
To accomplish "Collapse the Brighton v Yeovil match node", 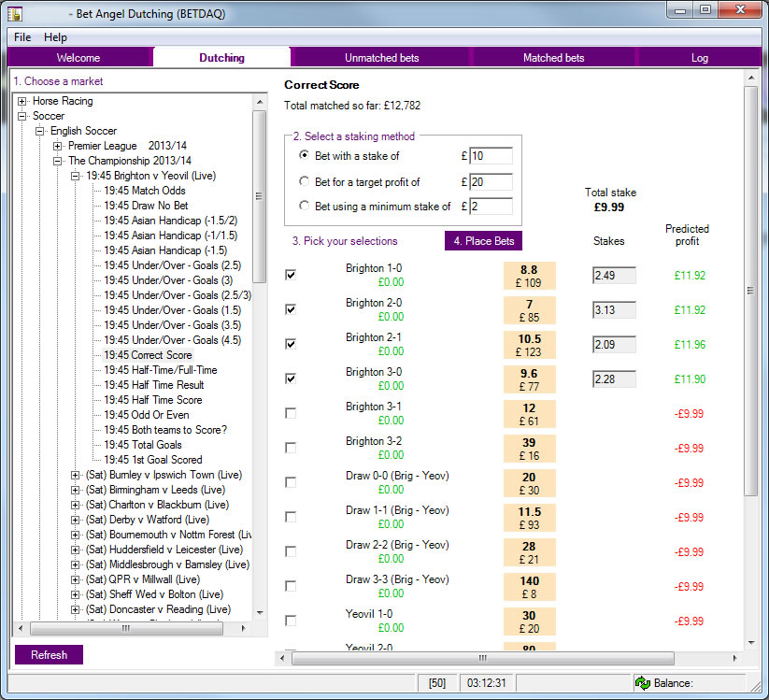I will (76, 176).
